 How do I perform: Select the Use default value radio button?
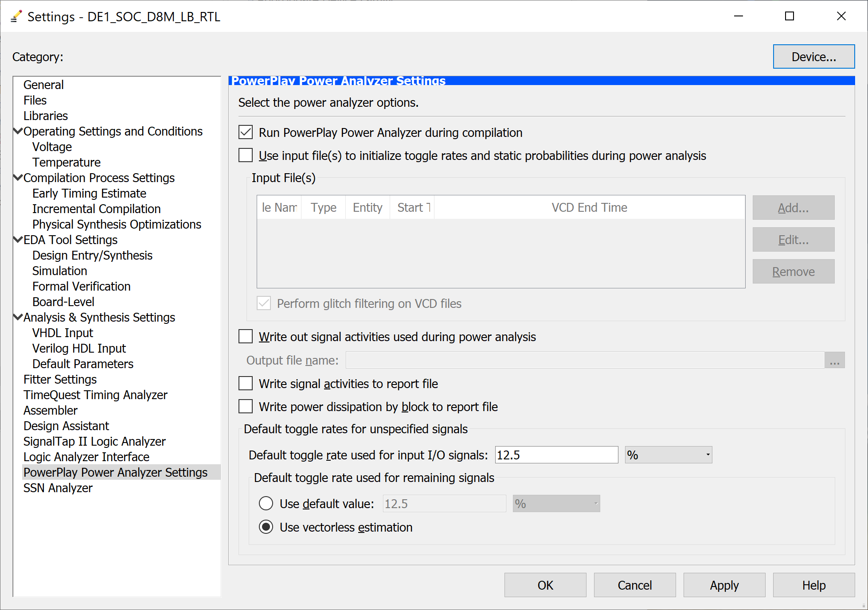[x=266, y=504]
